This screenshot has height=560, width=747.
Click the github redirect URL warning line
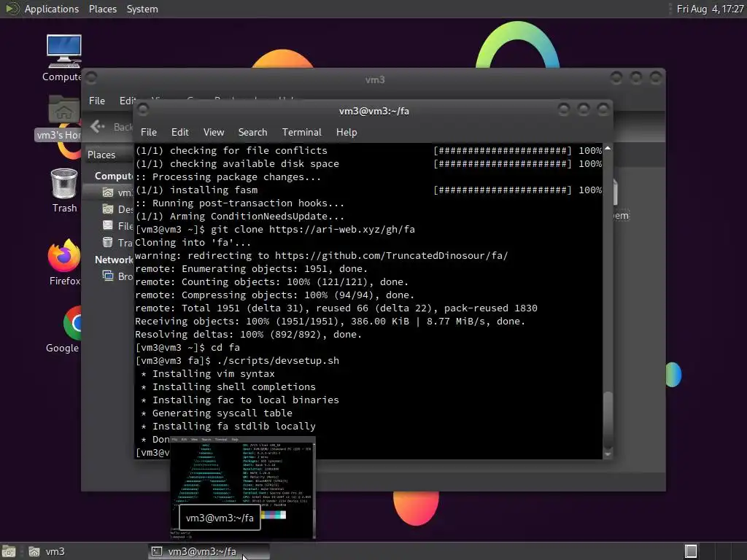[x=322, y=256]
